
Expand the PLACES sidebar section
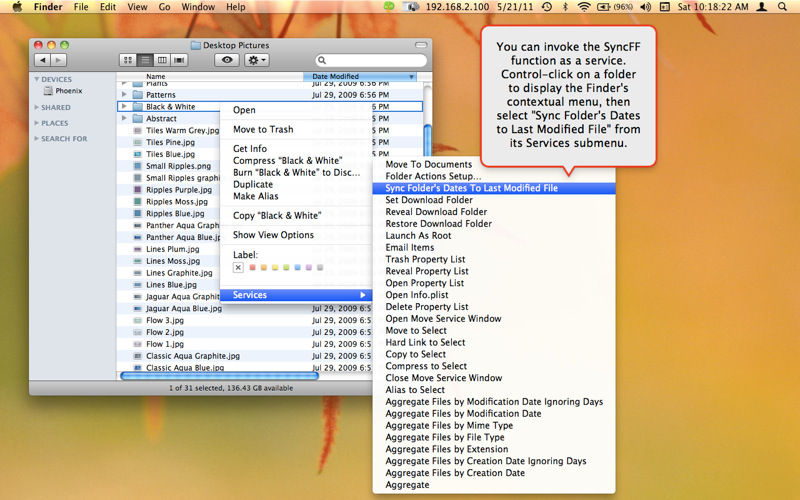37,123
